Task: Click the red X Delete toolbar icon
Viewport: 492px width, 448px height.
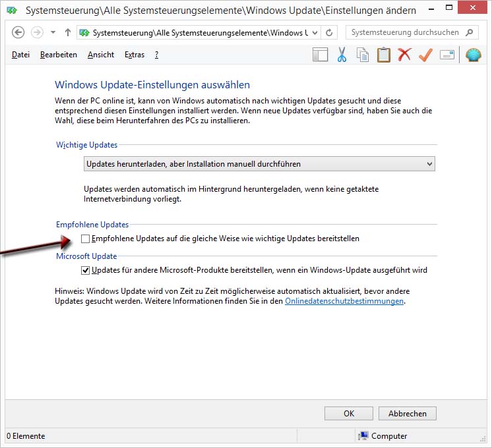Action: 404,54
